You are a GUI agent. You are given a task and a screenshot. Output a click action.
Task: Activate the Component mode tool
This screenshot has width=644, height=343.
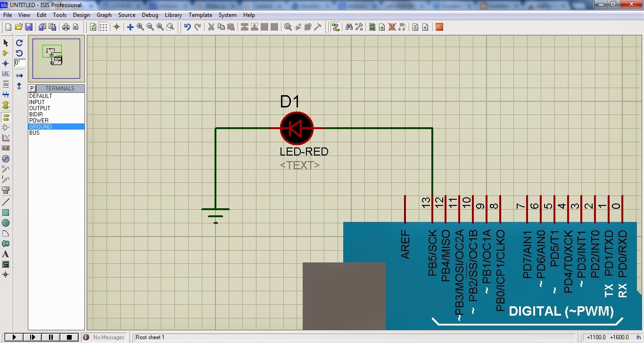(6, 53)
